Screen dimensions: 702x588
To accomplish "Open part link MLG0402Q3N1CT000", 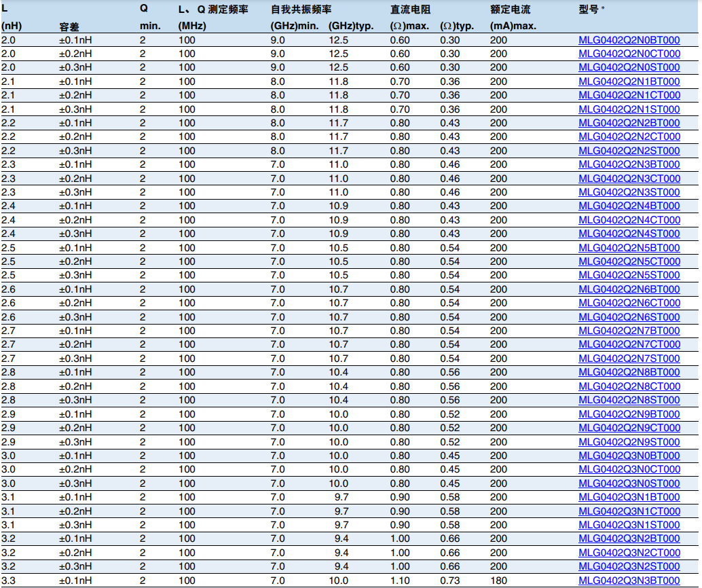I will click(x=629, y=511).
